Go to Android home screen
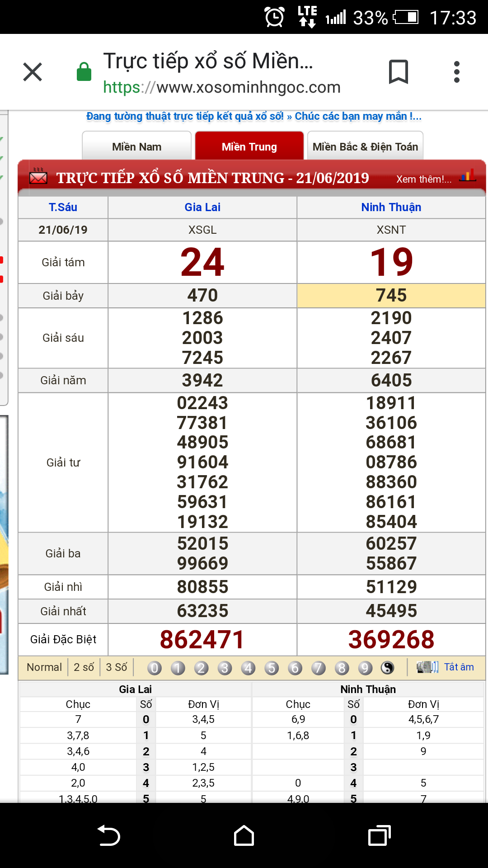Image resolution: width=488 pixels, height=868 pixels. click(x=244, y=835)
